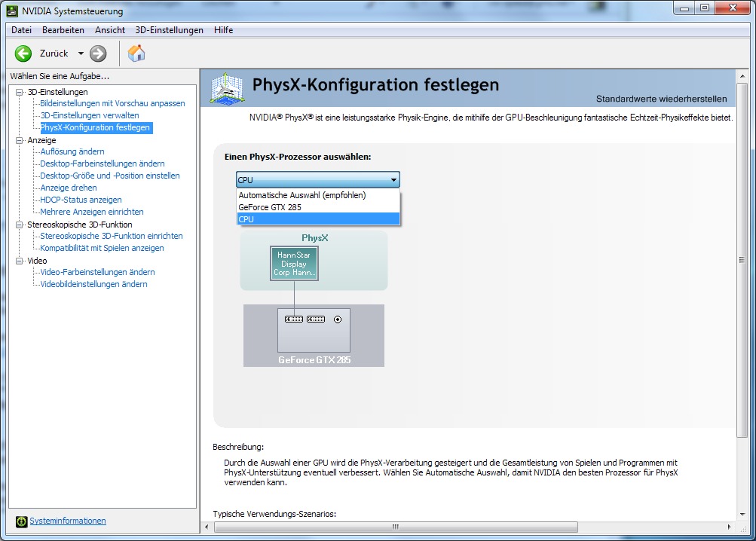Minimize the NVIDIA Systemsteuerung window

coord(684,8)
